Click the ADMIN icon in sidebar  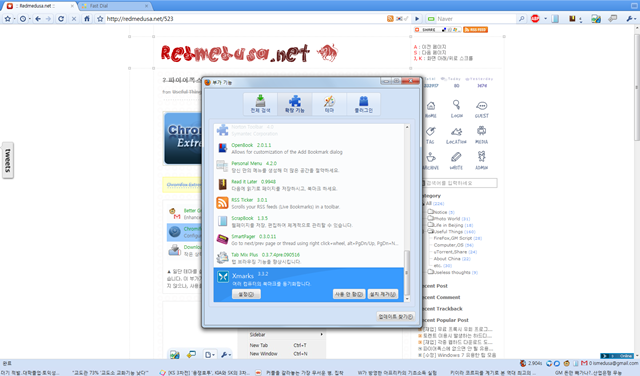click(482, 161)
